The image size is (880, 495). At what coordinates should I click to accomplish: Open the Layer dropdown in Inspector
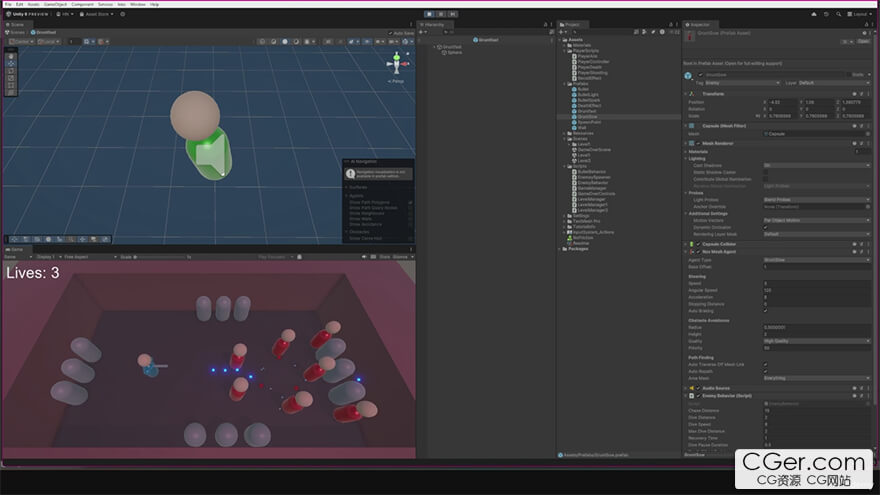[834, 83]
